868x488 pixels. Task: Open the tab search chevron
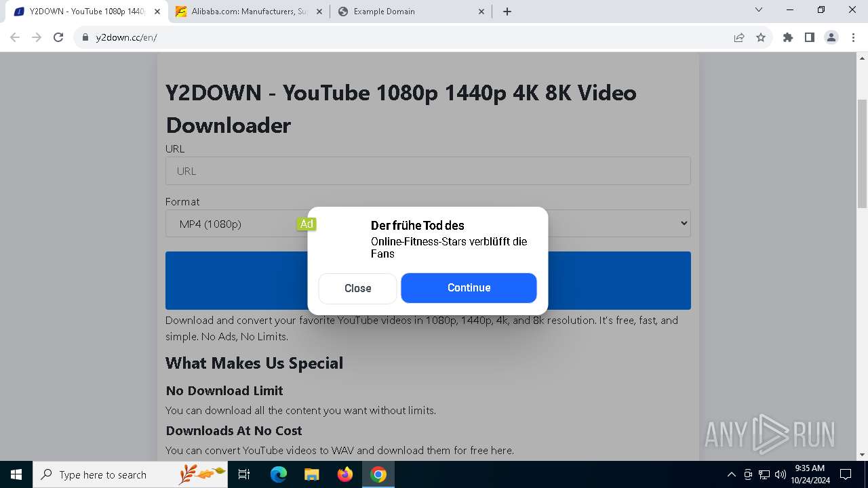coord(759,10)
